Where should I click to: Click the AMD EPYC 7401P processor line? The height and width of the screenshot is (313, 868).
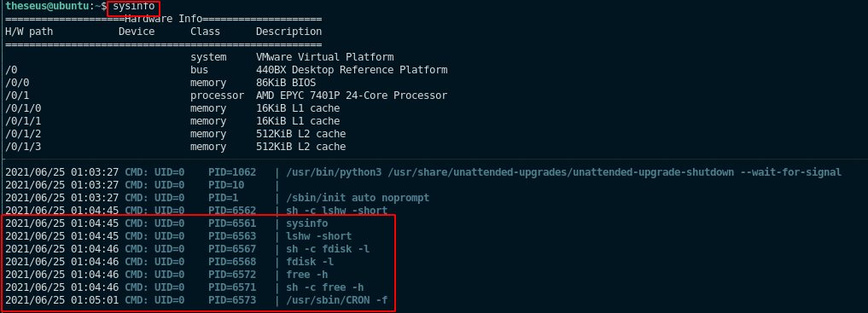[226, 96]
